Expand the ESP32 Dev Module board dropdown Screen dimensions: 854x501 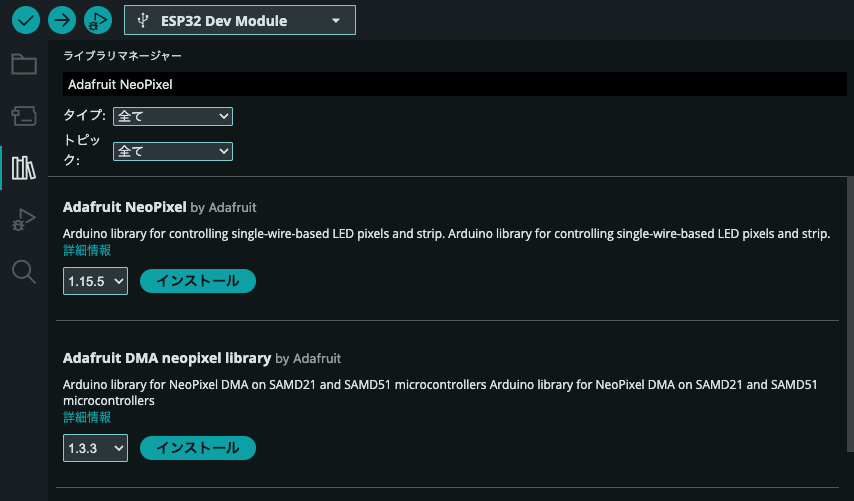[240, 20]
